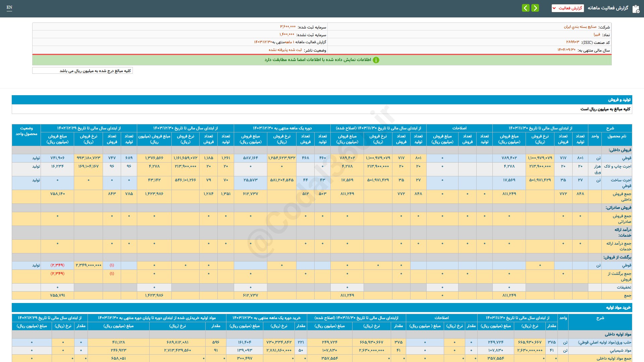Open the گزارش فعالیت dropdown
644x362 pixels.
pos(570,8)
